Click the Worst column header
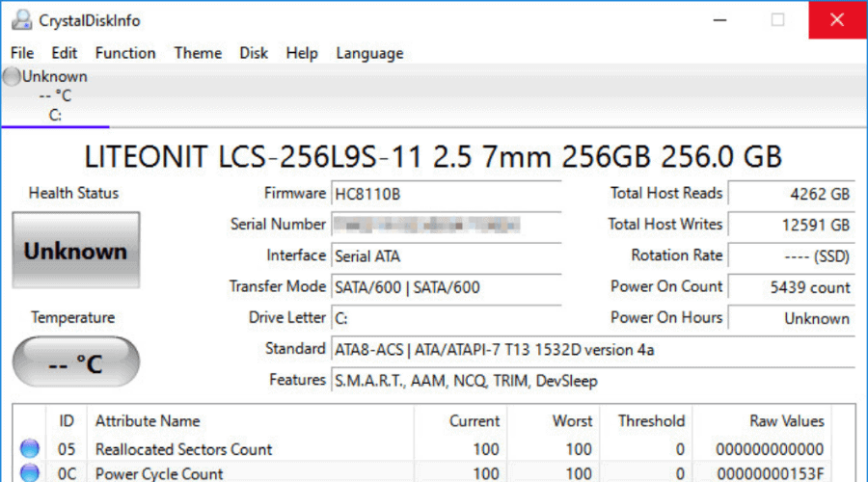This screenshot has height=482, width=868. [x=553, y=421]
